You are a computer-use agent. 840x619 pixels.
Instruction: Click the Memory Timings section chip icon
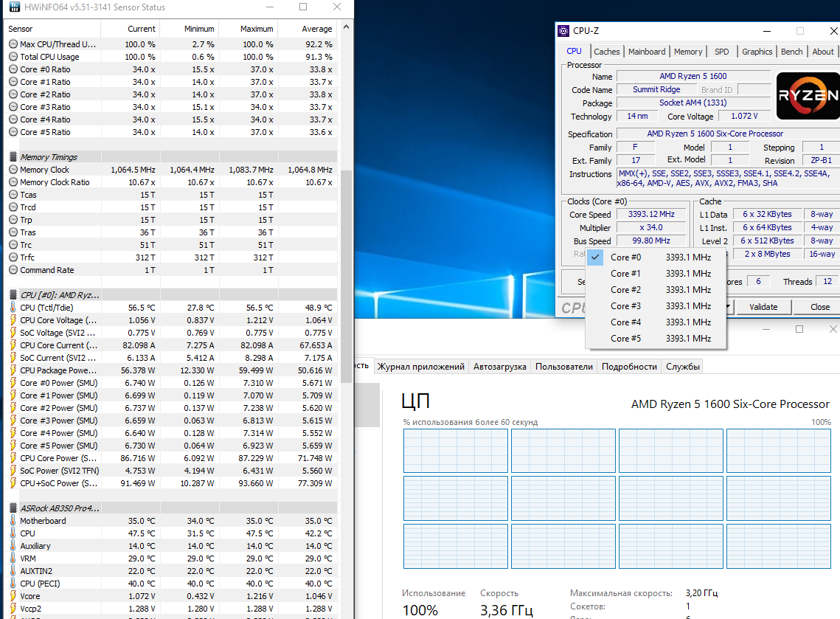pyautogui.click(x=13, y=157)
